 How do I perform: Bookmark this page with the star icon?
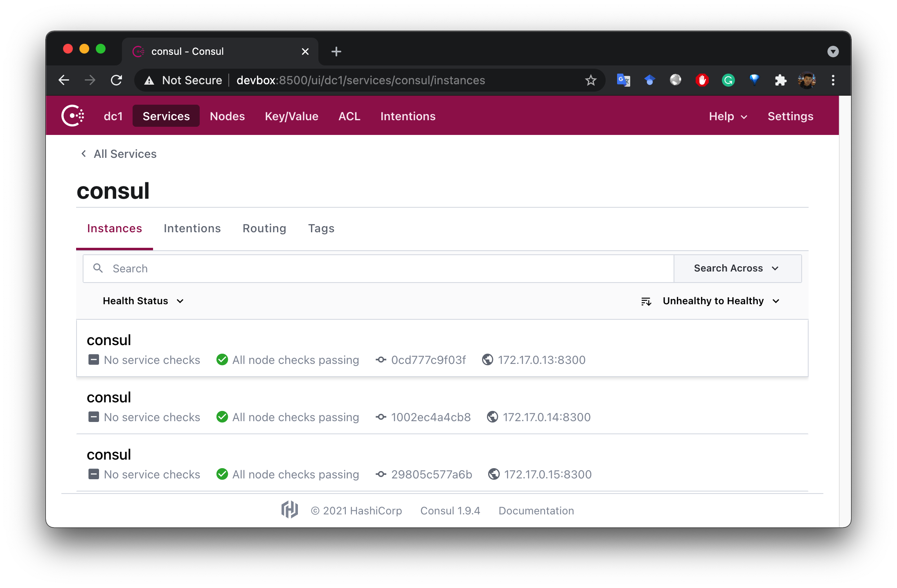pos(590,80)
